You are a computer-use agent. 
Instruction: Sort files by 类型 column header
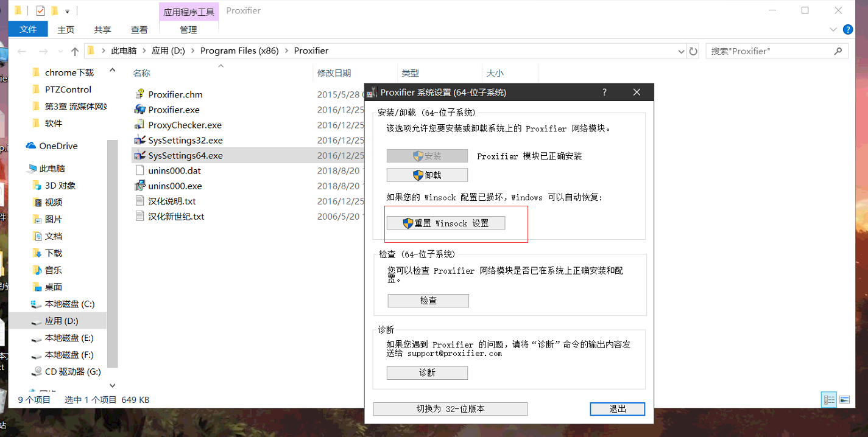[x=410, y=73]
